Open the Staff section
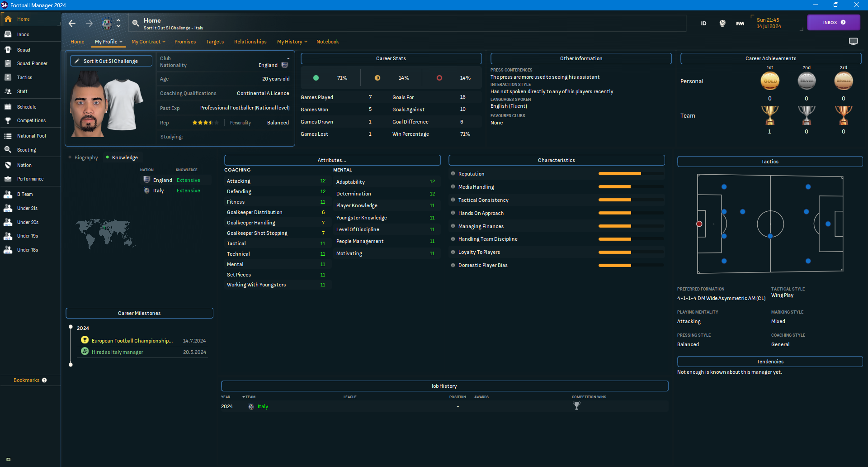 [30, 91]
